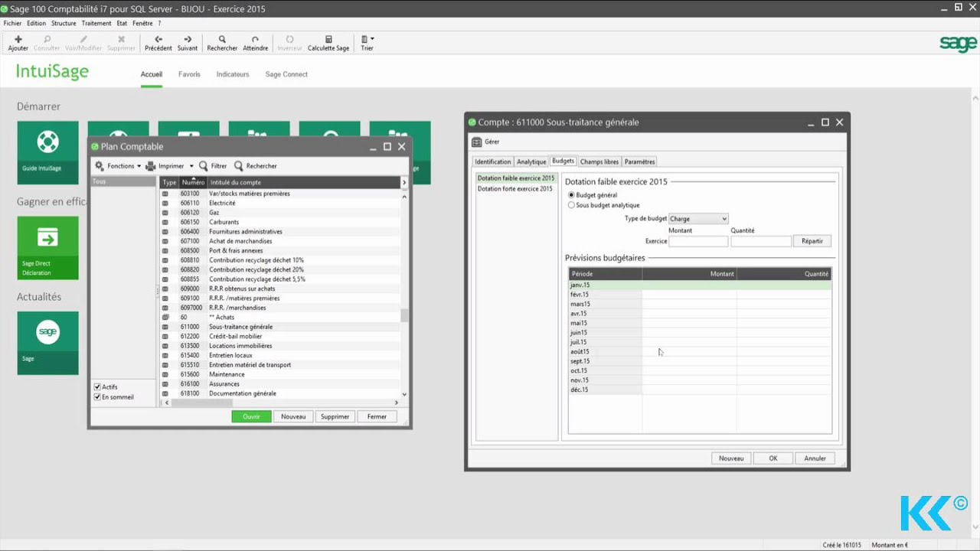Image resolution: width=980 pixels, height=551 pixels.
Task: Open Guide IntuiSage tile
Action: pos(47,152)
